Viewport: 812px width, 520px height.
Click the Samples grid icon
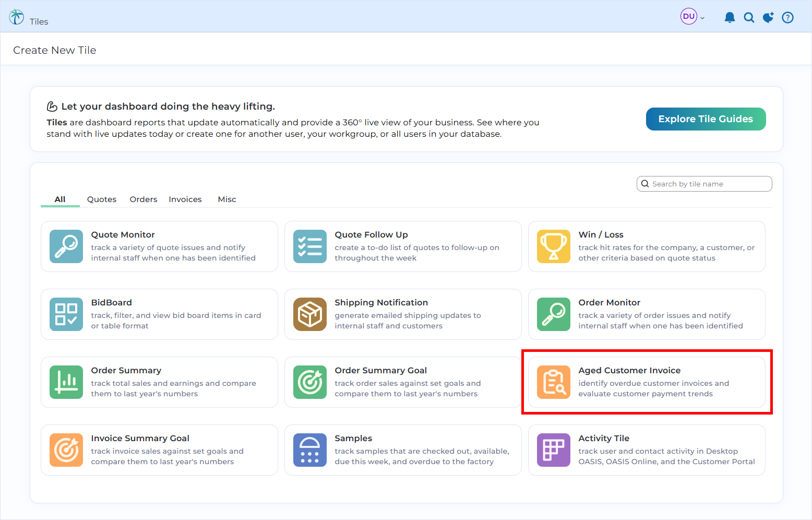coord(310,450)
